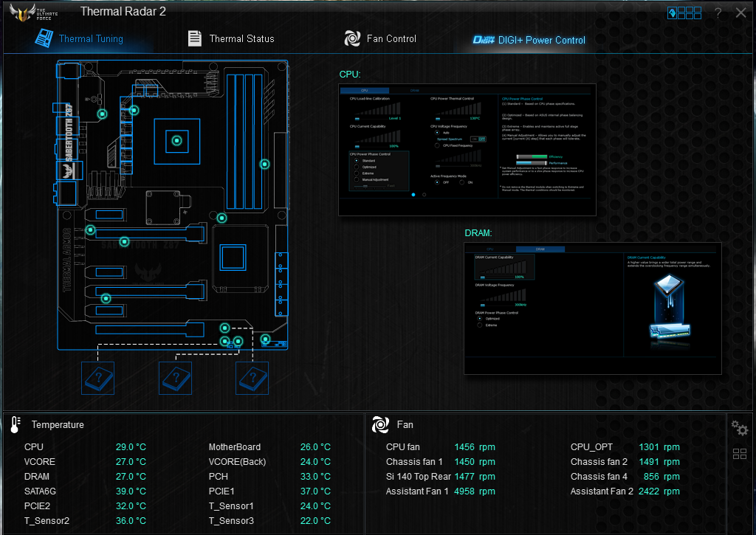Click the 'DRAM:' heading above the preview

click(x=478, y=232)
